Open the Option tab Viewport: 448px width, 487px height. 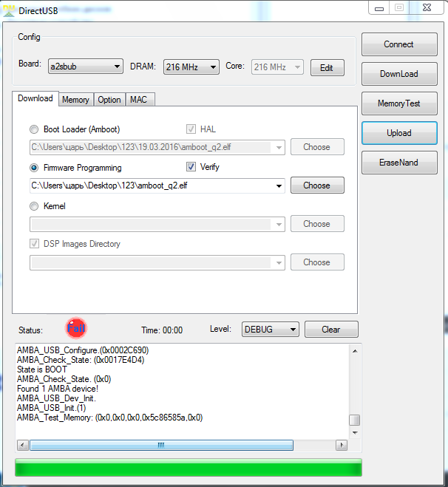pyautogui.click(x=109, y=100)
